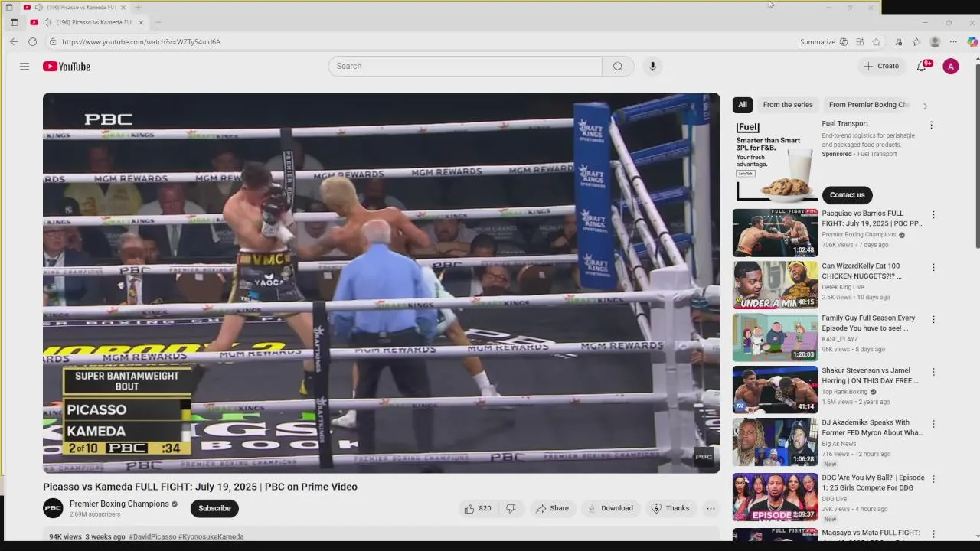
Task: Open the browser profile icon
Action: (935, 42)
